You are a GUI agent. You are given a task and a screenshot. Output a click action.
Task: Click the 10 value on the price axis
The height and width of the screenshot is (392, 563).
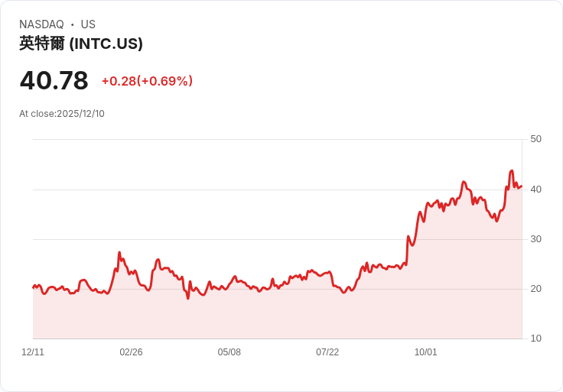pyautogui.click(x=535, y=339)
